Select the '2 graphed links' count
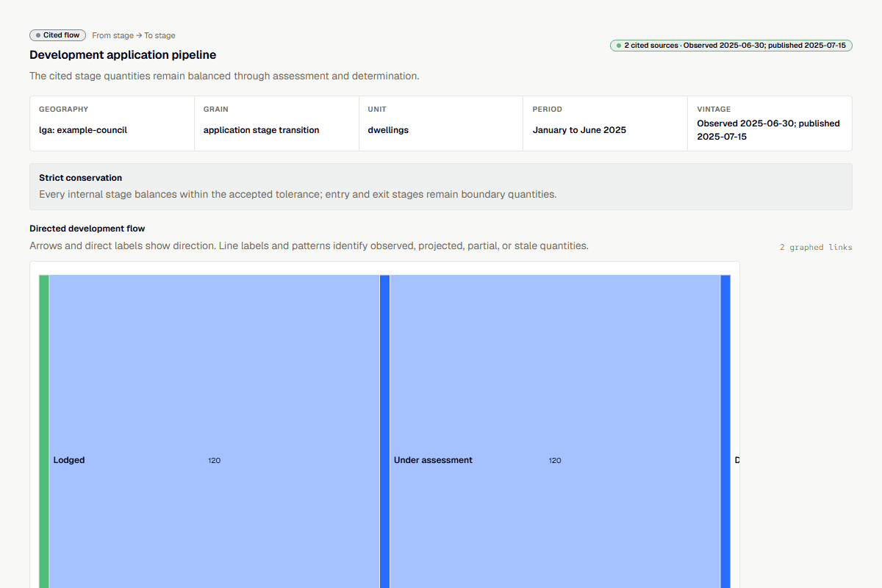 pos(816,247)
